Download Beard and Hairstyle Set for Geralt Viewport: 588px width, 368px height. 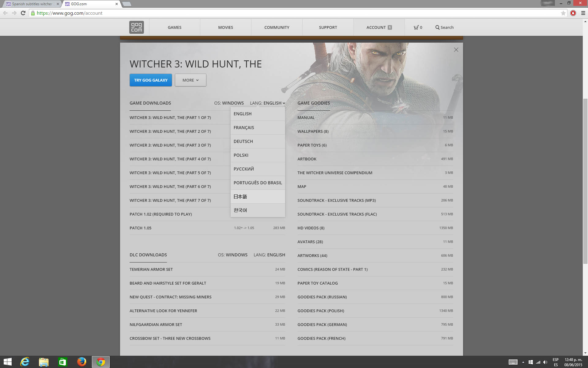(207, 283)
